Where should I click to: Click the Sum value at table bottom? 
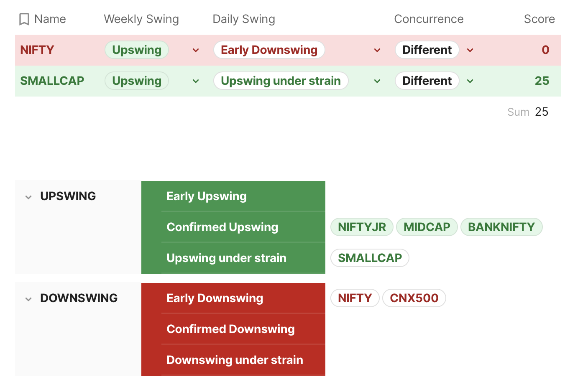click(541, 112)
